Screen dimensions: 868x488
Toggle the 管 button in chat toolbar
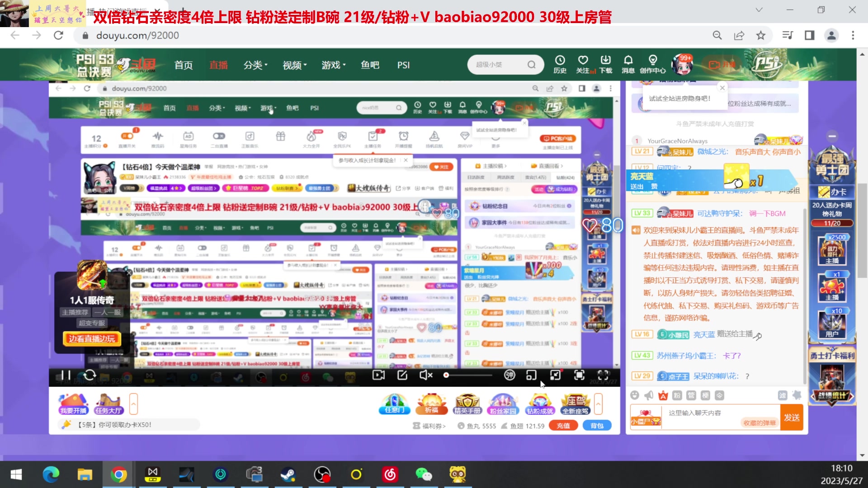point(691,395)
